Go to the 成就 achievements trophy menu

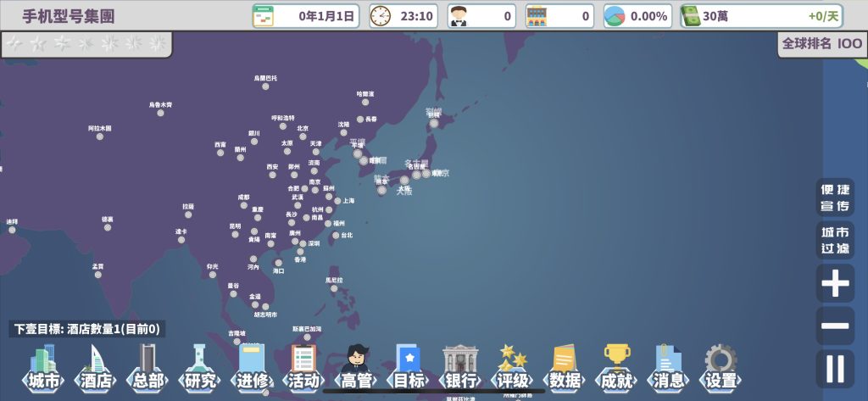[x=616, y=368]
